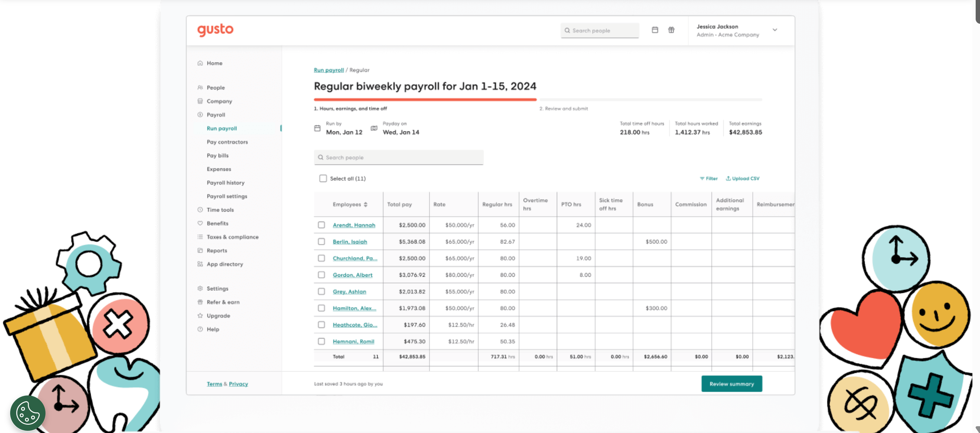Click the Taxes & compliance list icon
The image size is (980, 433).
pyautogui.click(x=200, y=237)
